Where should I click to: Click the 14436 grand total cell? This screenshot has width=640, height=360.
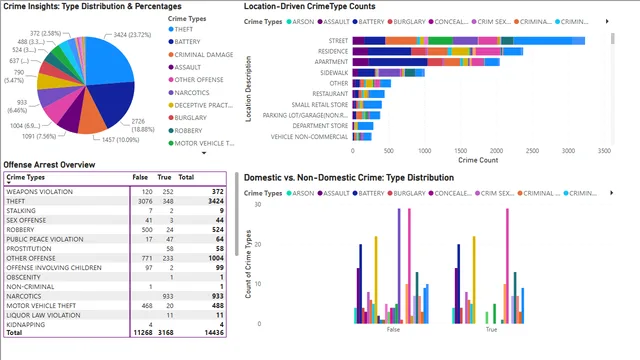(214, 333)
